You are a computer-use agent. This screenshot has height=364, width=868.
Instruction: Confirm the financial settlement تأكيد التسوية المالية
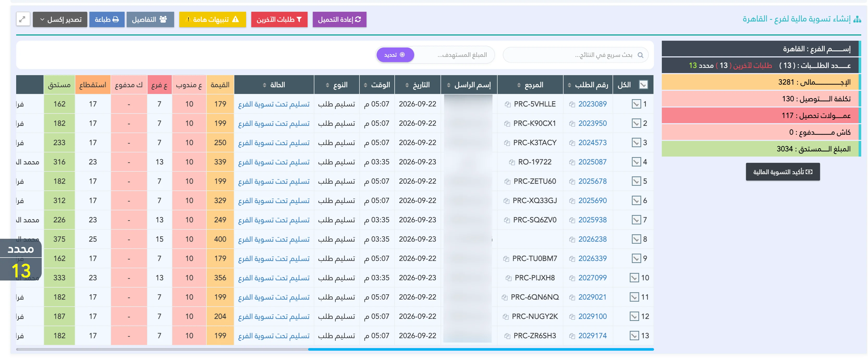(783, 172)
